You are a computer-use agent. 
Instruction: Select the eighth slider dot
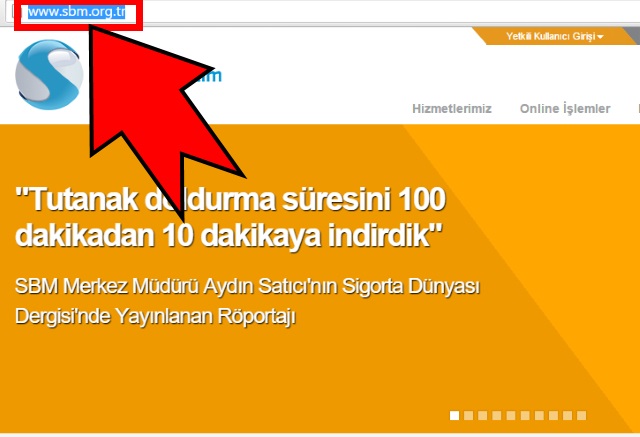point(553,415)
